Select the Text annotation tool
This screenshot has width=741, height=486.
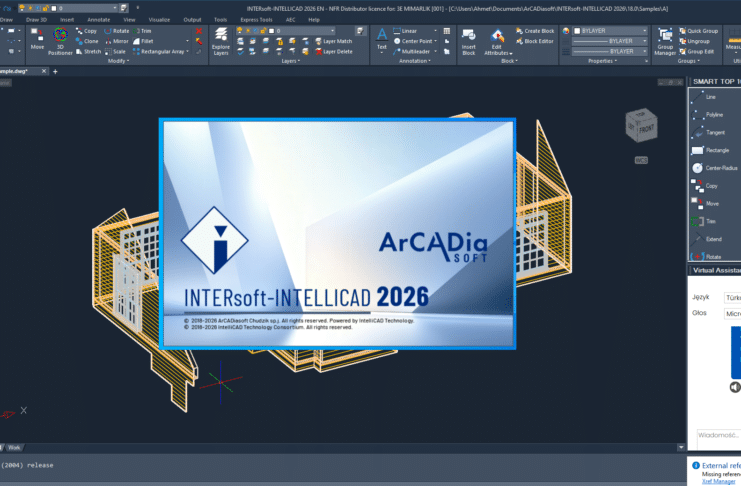click(x=381, y=38)
